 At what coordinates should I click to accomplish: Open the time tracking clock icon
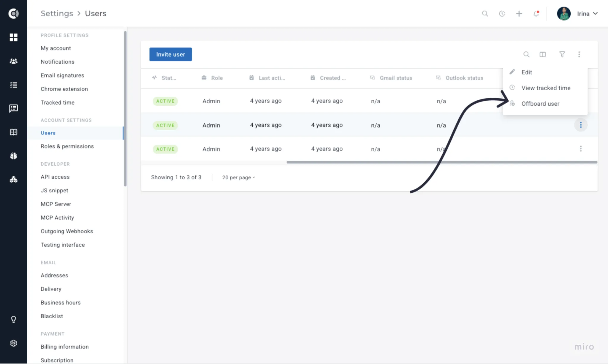click(502, 14)
